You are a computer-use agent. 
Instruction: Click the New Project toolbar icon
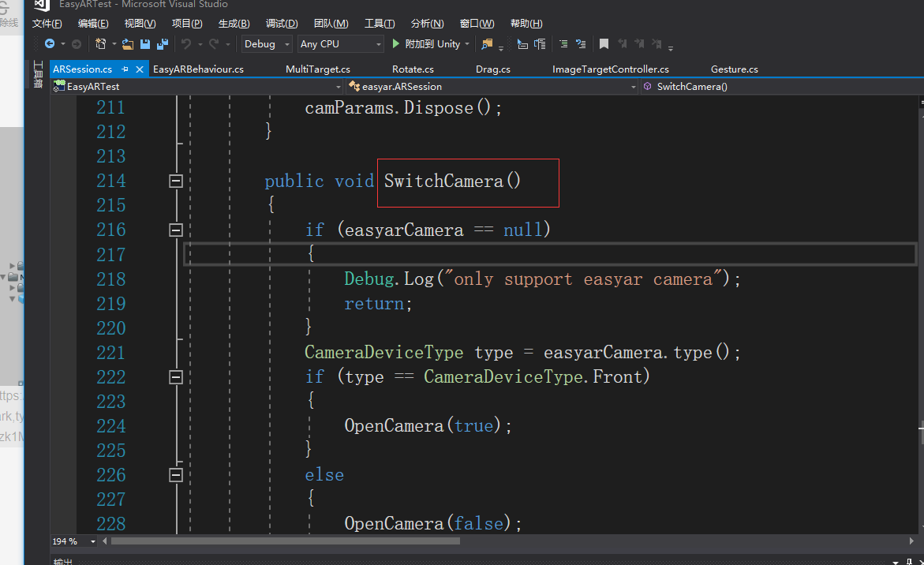[101, 43]
